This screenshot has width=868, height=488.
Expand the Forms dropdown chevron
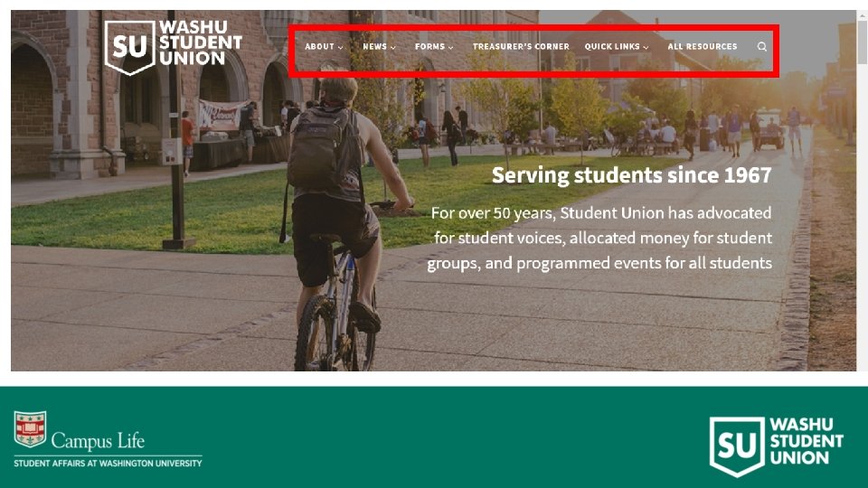(x=450, y=48)
